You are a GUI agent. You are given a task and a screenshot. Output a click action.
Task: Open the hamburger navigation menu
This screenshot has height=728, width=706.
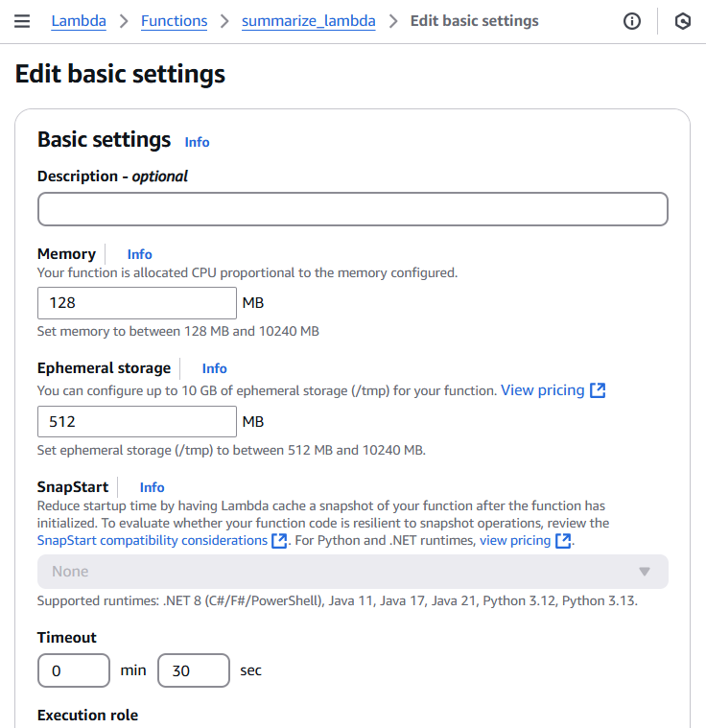(x=23, y=21)
